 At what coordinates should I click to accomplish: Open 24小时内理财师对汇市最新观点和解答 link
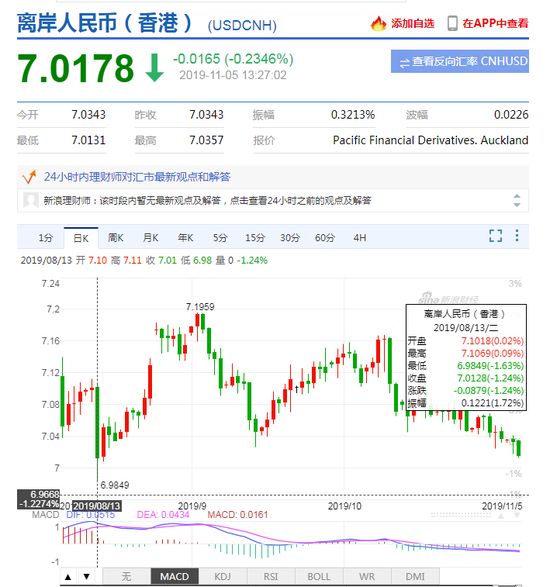137,177
